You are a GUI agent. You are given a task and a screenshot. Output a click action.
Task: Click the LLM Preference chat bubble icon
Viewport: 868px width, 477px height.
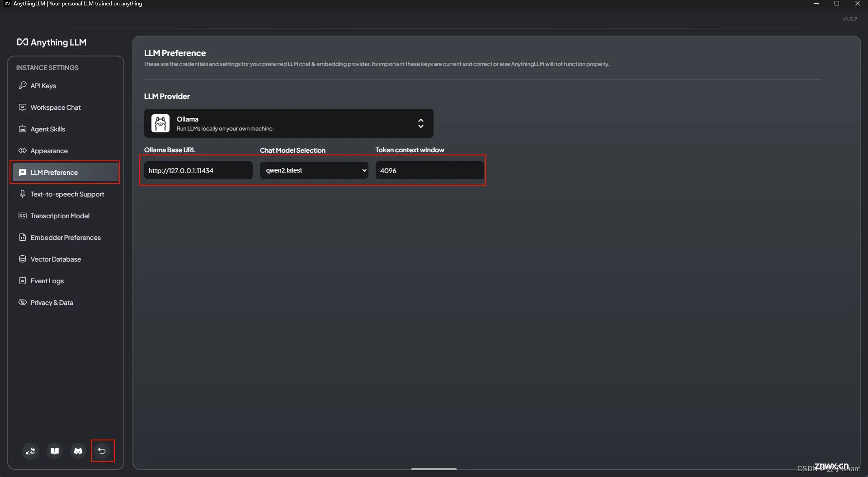(23, 173)
